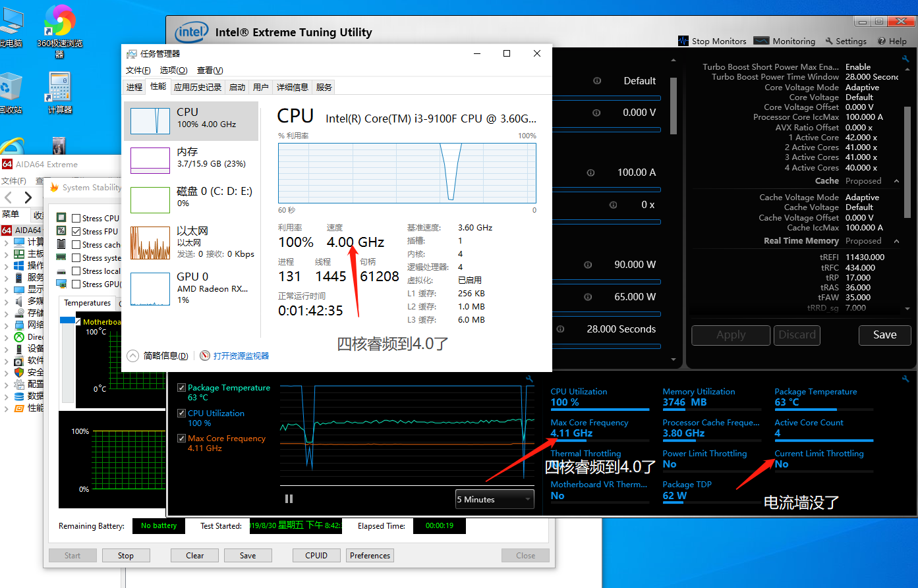Screen dimensions: 918x588
Task: Open the wrench settings icon above the XTU graph
Action: (529, 379)
